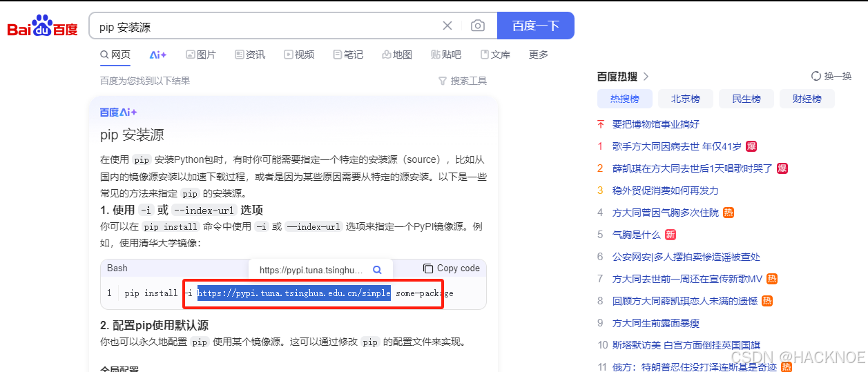Click 热 badge beside 恋人未满的遗憾 headline

767,301
